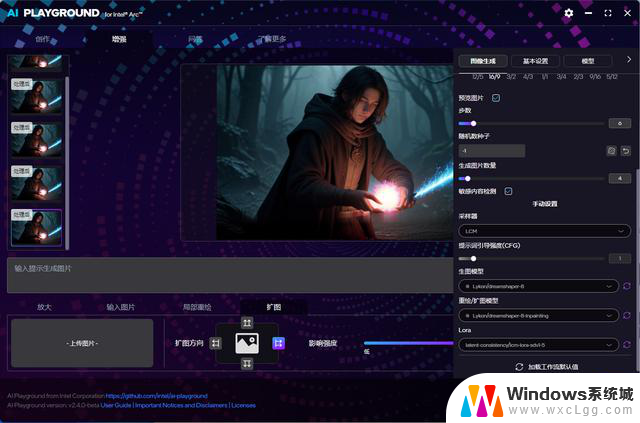Open the Licenses link

(243, 405)
